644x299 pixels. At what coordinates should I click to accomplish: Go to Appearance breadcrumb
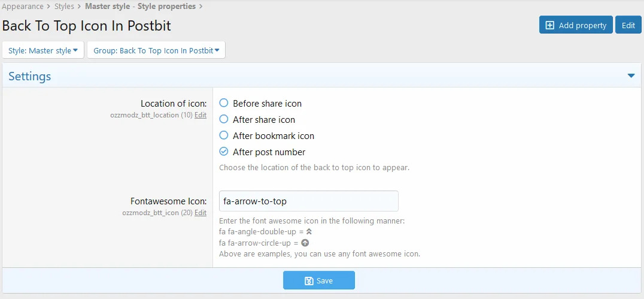coord(22,7)
